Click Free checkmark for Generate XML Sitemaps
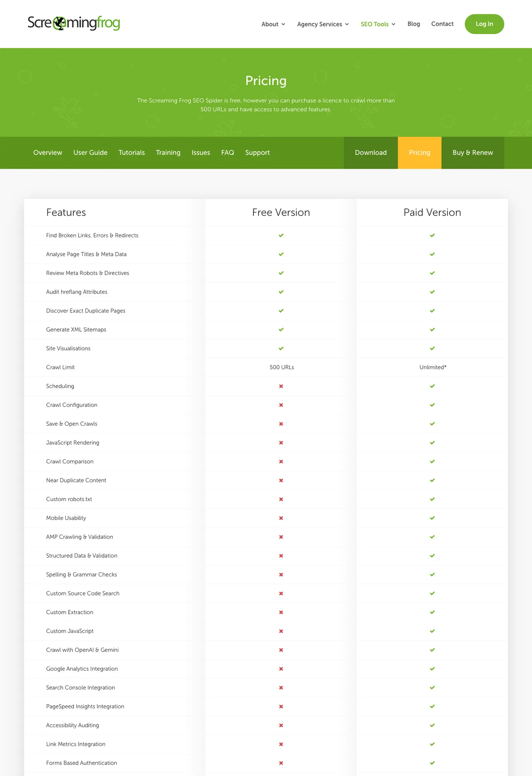532x776 pixels. click(281, 330)
